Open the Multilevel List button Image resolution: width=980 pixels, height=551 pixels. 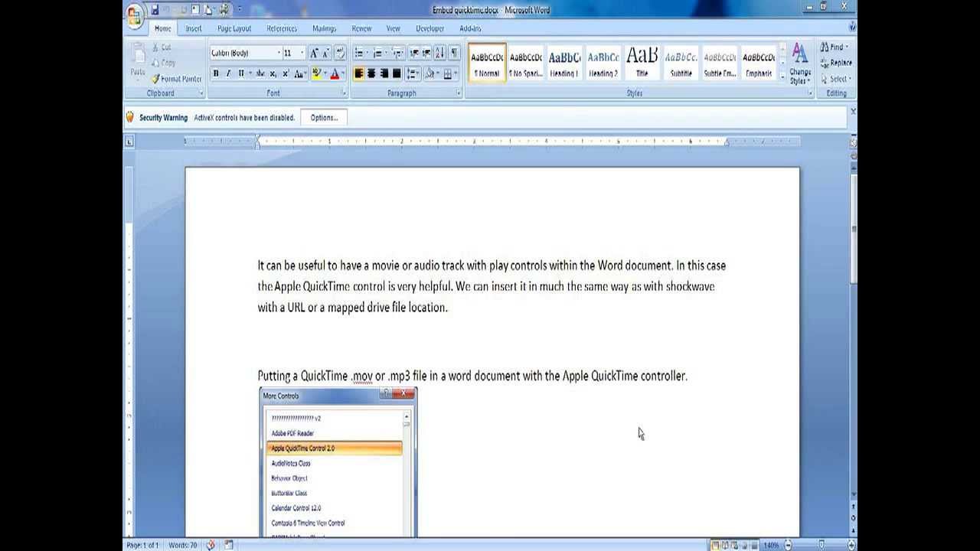tap(397, 53)
